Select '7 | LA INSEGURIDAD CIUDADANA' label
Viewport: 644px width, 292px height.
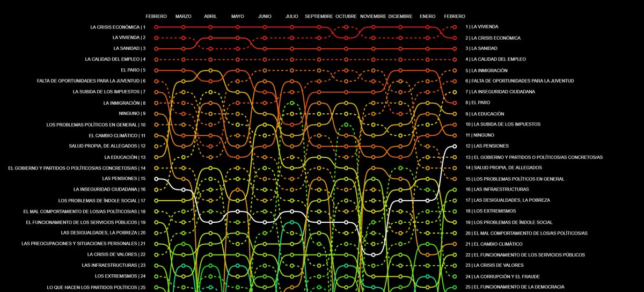[501, 92]
